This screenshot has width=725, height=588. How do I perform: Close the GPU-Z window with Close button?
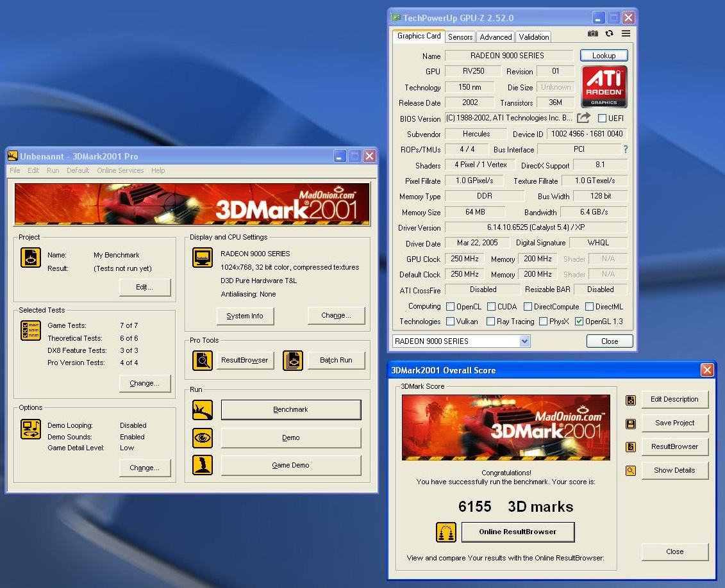pyautogui.click(x=610, y=341)
